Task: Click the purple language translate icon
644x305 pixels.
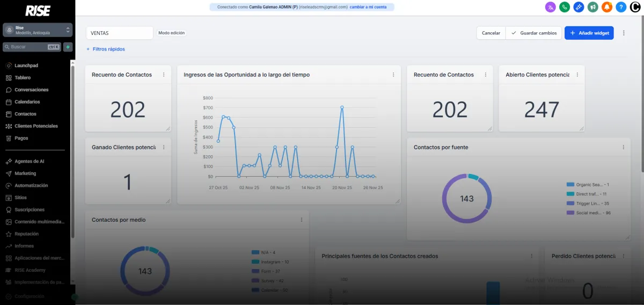Action: (x=550, y=7)
